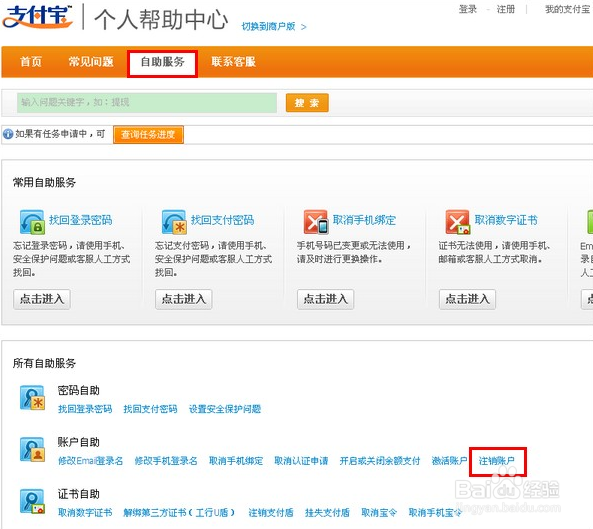Open the 找回登录密码 card title link
This screenshot has height=529, width=593.
81,220
